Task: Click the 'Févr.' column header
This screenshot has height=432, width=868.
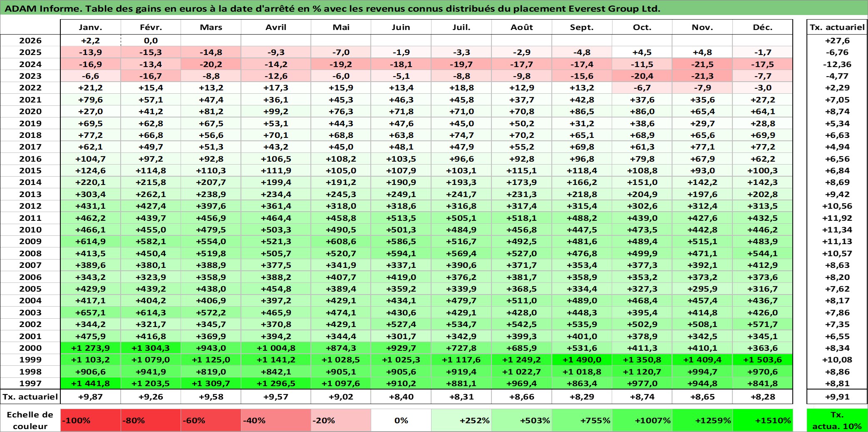Action: tap(151, 27)
